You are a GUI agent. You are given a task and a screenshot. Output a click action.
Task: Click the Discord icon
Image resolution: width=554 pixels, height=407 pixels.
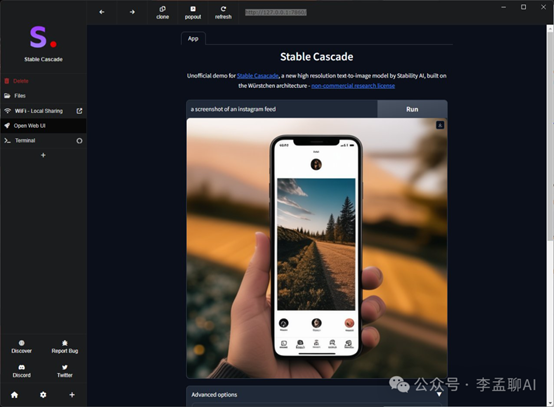tap(22, 367)
